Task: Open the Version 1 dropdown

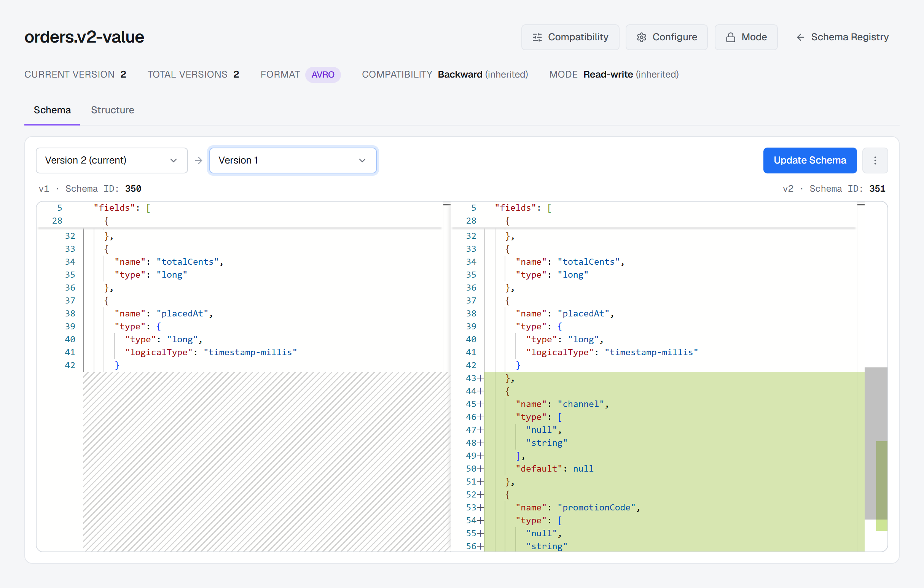Action: click(293, 161)
